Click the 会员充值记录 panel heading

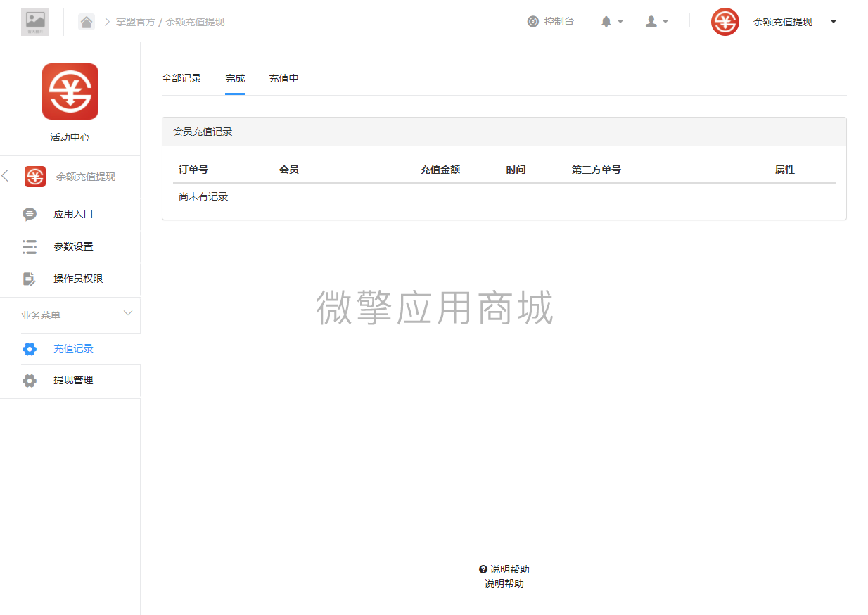point(203,132)
